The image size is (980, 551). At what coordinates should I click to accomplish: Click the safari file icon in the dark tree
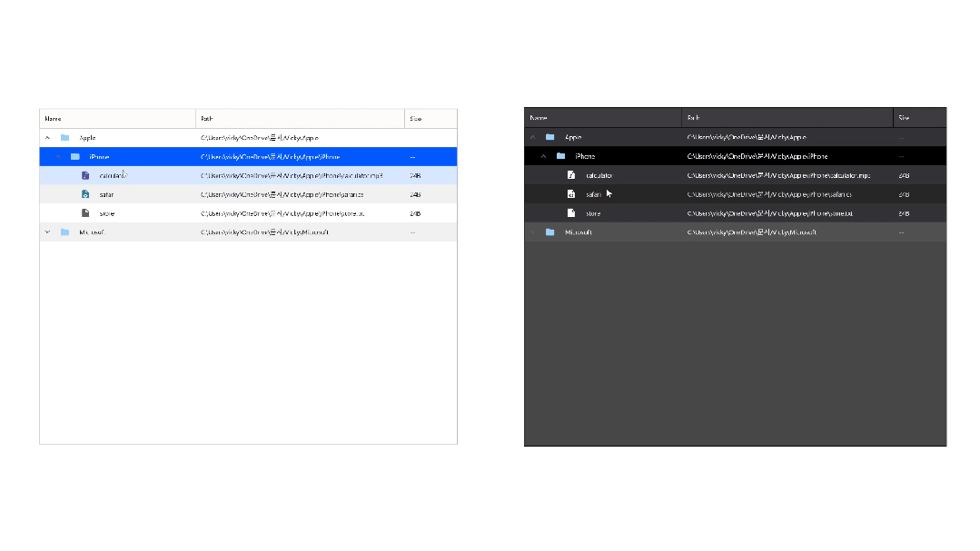(571, 194)
